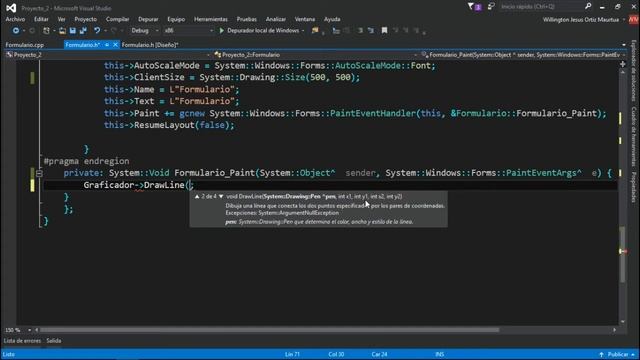Click the split editor handle icon
This screenshot has width=640, height=360.
coord(622,64)
